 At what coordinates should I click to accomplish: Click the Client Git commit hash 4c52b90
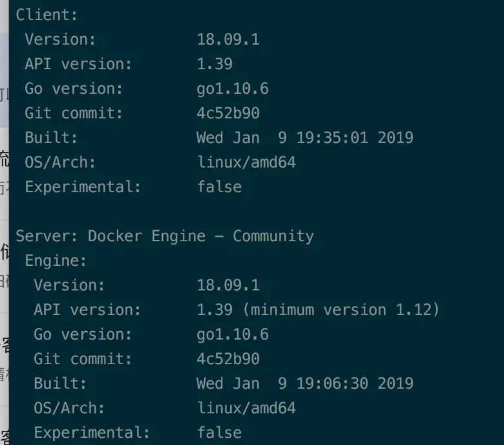pos(228,113)
